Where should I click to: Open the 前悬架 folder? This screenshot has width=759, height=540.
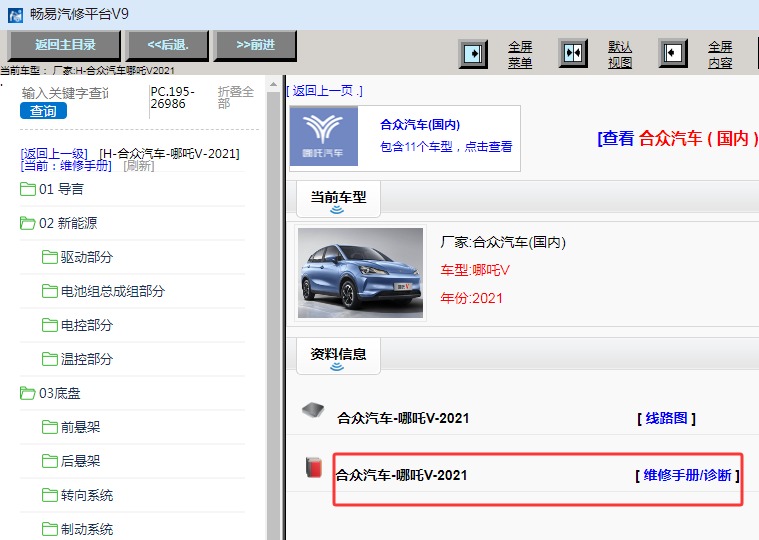(x=80, y=427)
